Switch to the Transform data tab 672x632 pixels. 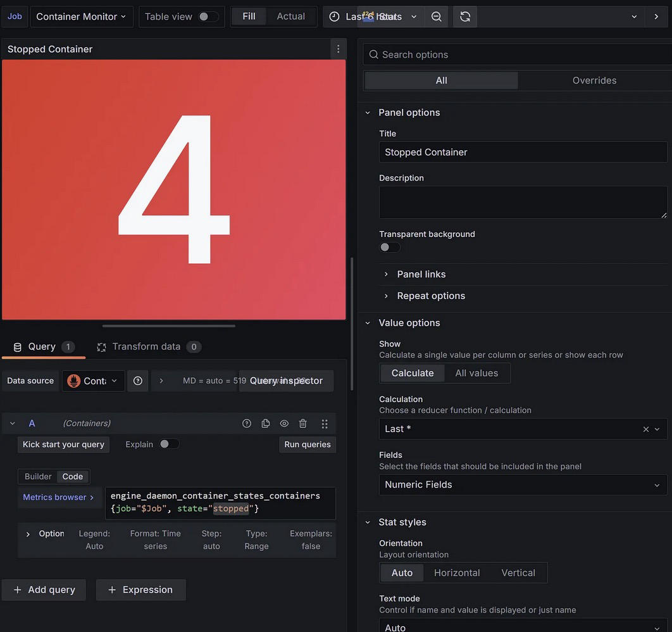(149, 347)
